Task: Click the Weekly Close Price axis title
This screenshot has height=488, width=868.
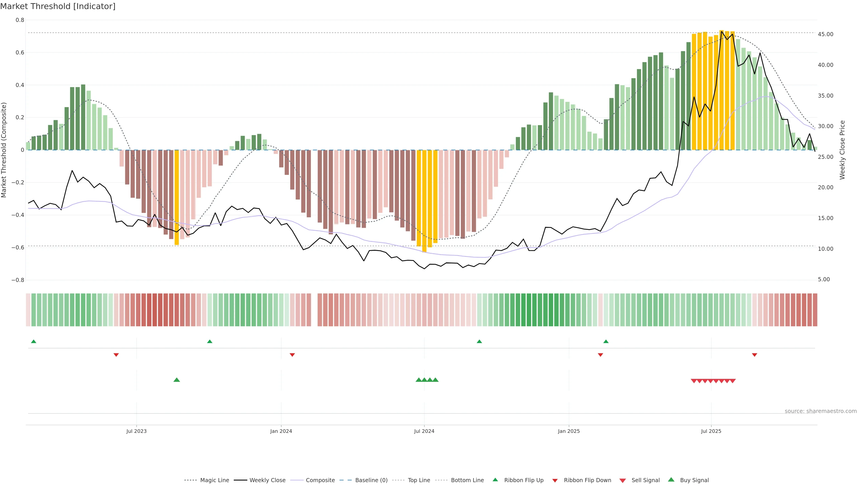Action: click(842, 150)
